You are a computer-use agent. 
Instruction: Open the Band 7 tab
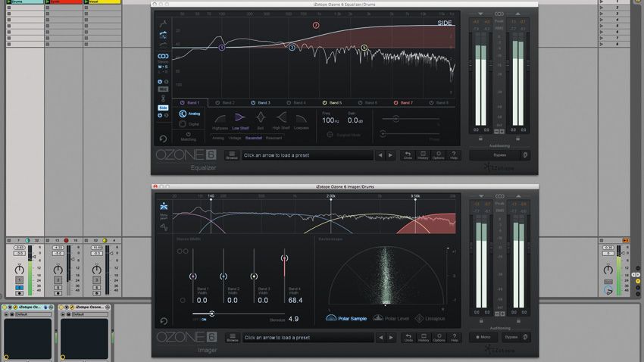(x=403, y=102)
